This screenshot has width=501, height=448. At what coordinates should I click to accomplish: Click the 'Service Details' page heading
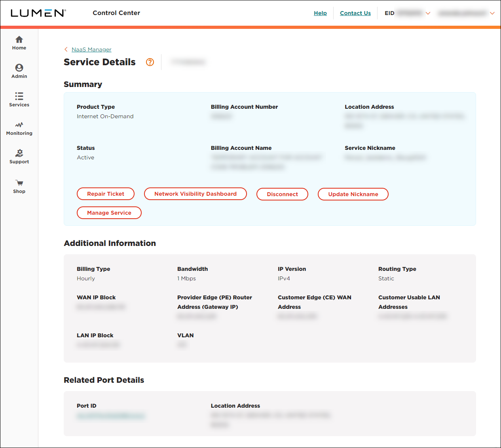pos(100,62)
